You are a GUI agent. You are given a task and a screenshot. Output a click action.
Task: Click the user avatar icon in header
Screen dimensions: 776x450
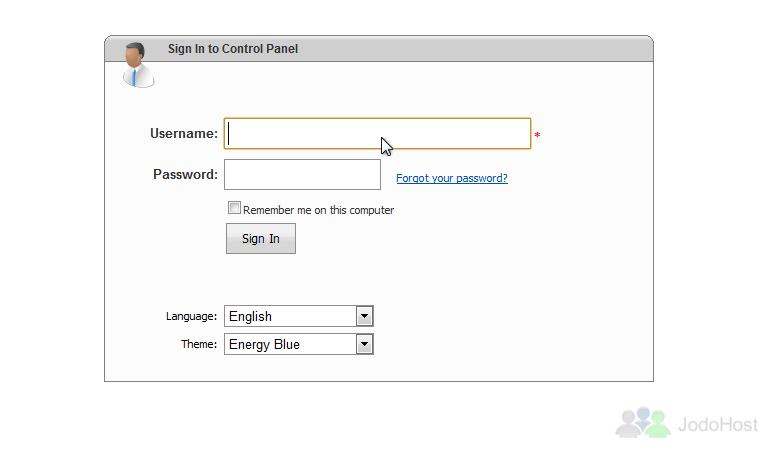click(x=138, y=65)
